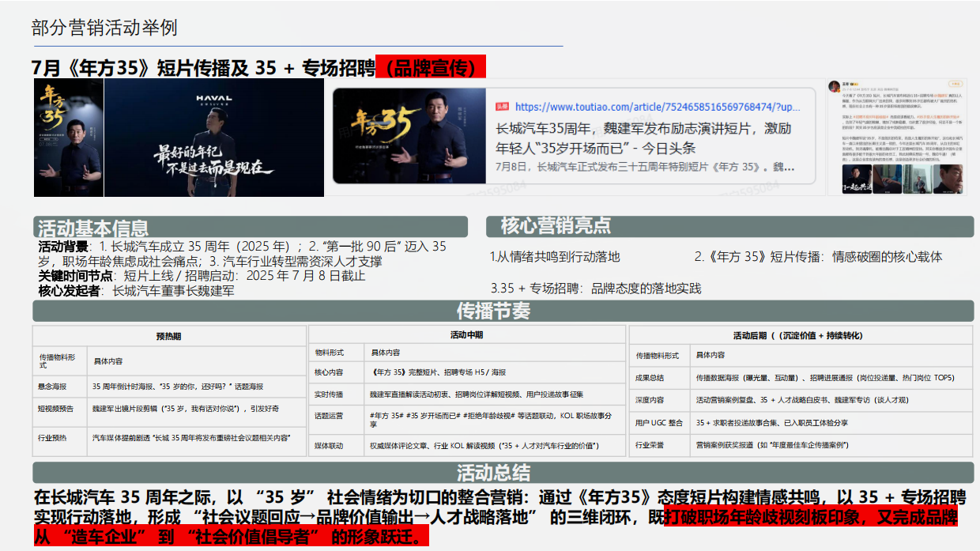The width and height of the screenshot is (980, 551).
Task: Open the toutiao.com article link
Action: pos(658,107)
